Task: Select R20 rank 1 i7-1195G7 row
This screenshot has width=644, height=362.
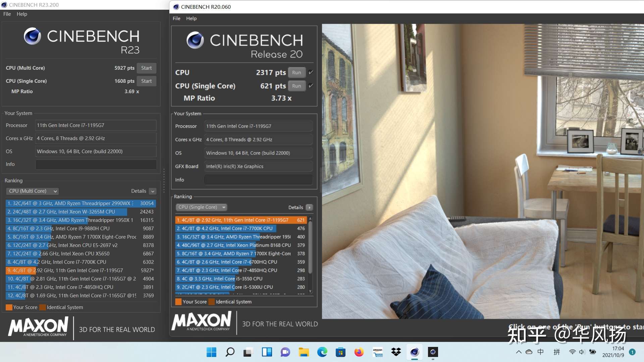Action: pyautogui.click(x=241, y=220)
